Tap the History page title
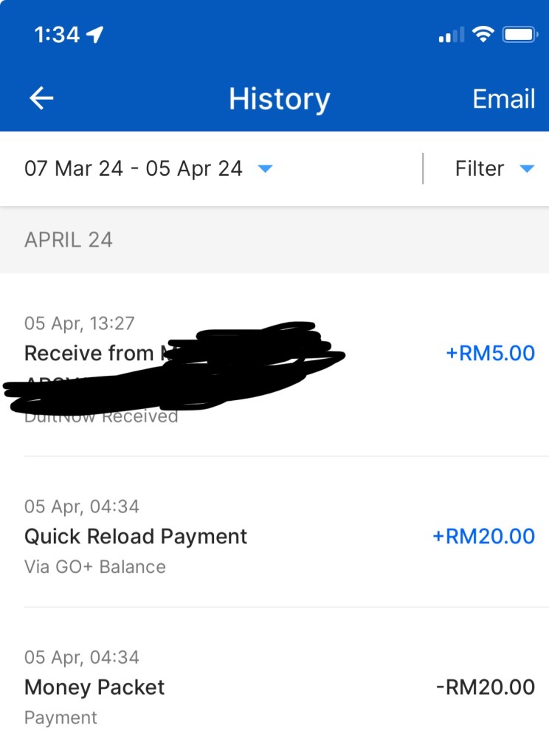This screenshot has width=549, height=756. click(279, 99)
